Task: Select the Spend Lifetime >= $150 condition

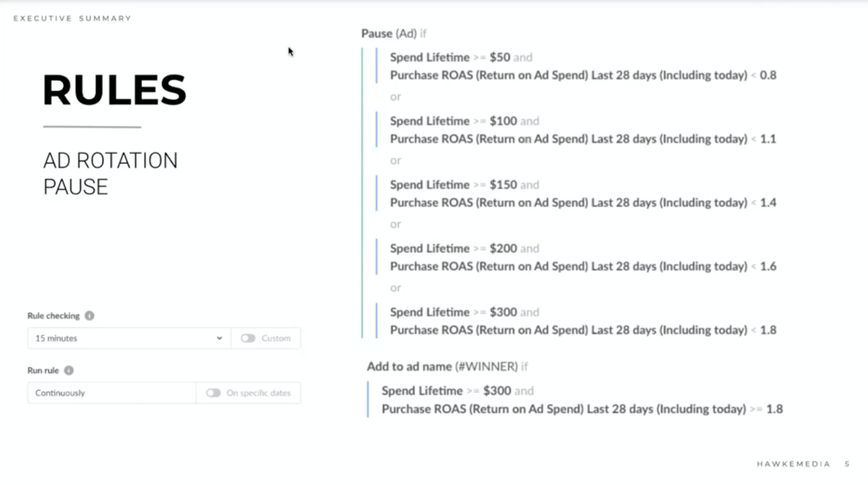Action: pyautogui.click(x=464, y=185)
